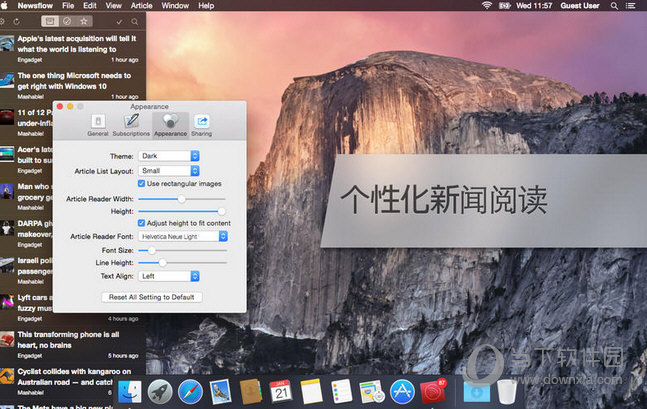
Task: Open the Subscriptions preferences pane
Action: click(x=131, y=125)
